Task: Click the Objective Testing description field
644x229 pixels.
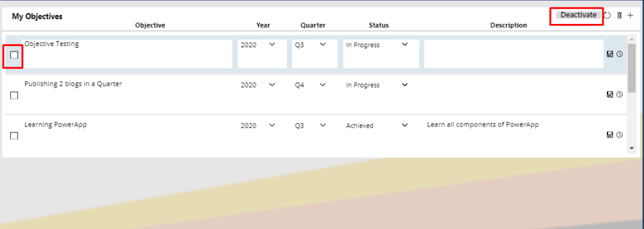Action: point(514,54)
